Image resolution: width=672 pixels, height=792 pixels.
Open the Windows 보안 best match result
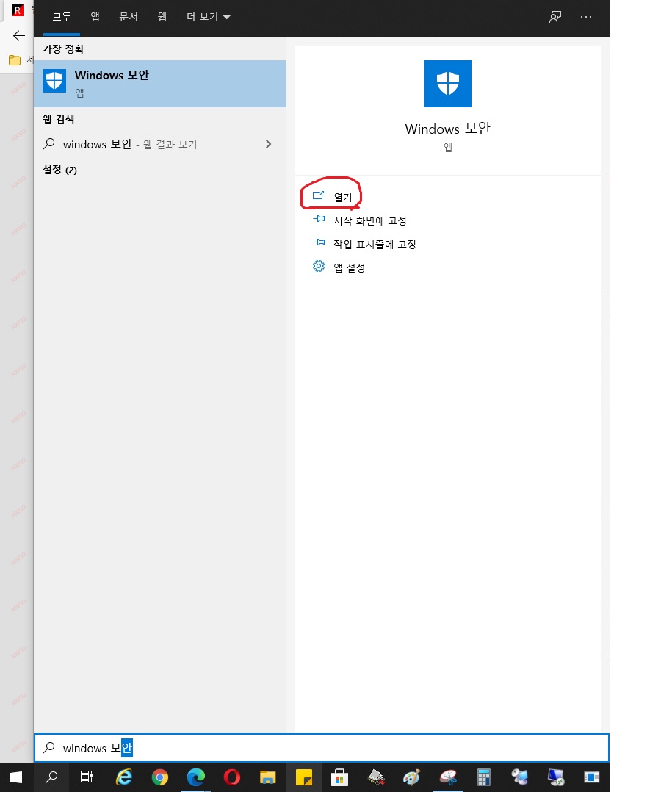pos(159,83)
